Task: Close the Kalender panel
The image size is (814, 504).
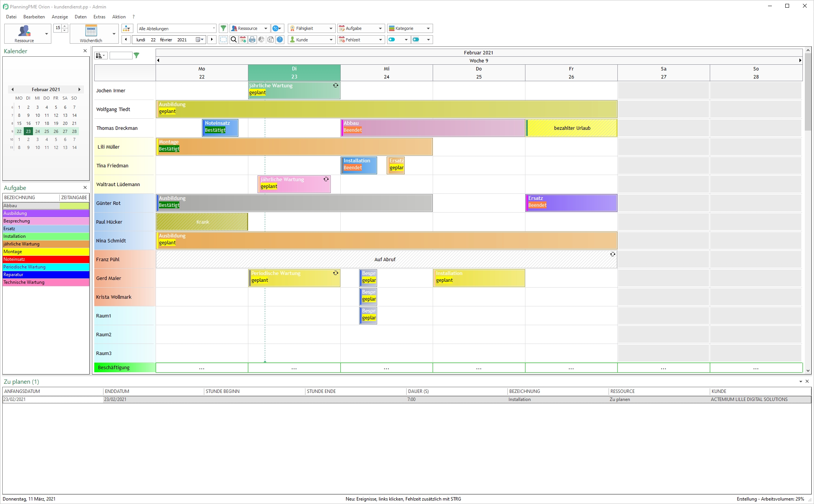Action: click(85, 51)
